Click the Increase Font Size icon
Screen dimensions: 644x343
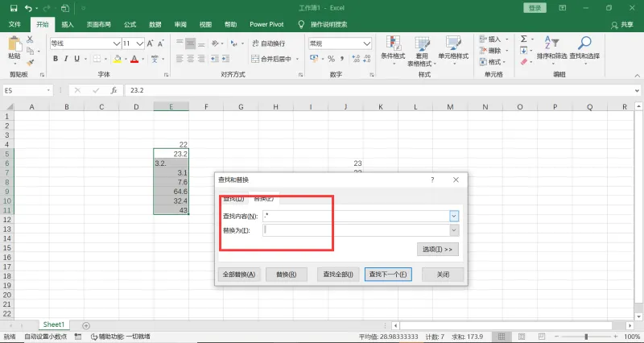[150, 43]
